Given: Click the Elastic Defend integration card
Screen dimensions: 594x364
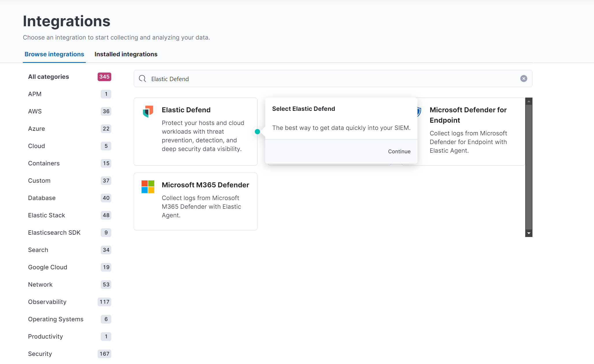Looking at the screenshot, I should (196, 131).
